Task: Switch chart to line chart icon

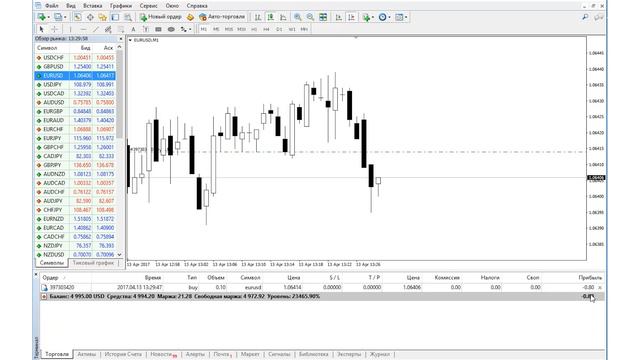Action: [283, 17]
